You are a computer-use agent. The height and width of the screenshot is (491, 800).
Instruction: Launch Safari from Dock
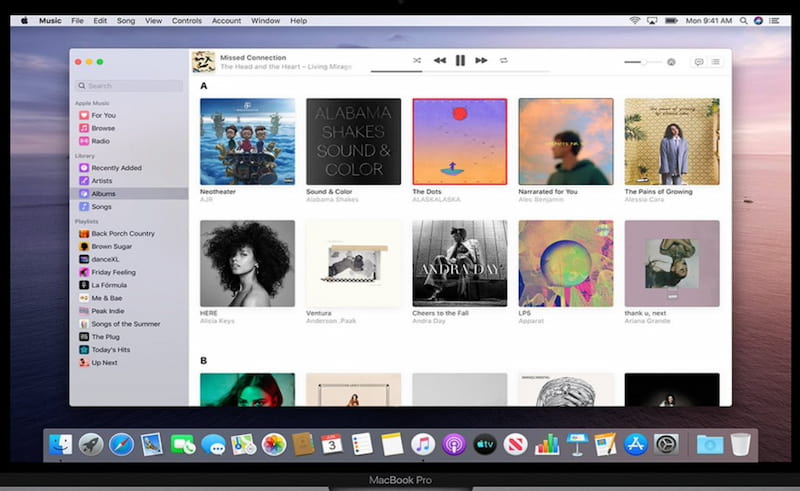coord(121,445)
